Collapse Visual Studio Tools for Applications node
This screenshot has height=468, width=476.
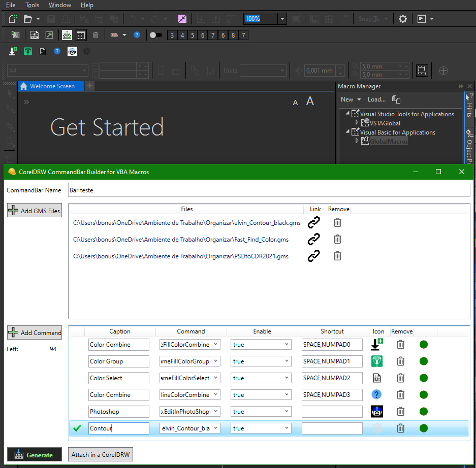click(x=347, y=113)
